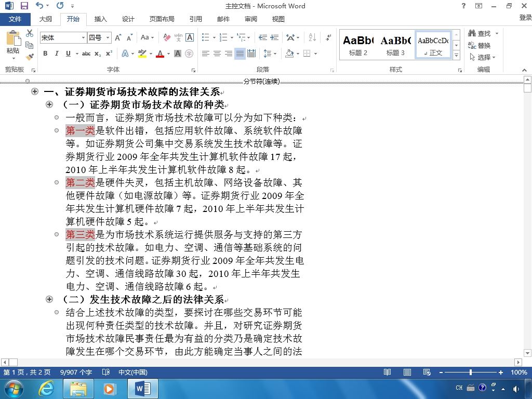Zoom in with the plus button
This screenshot has height=399, width=532.
click(501, 372)
